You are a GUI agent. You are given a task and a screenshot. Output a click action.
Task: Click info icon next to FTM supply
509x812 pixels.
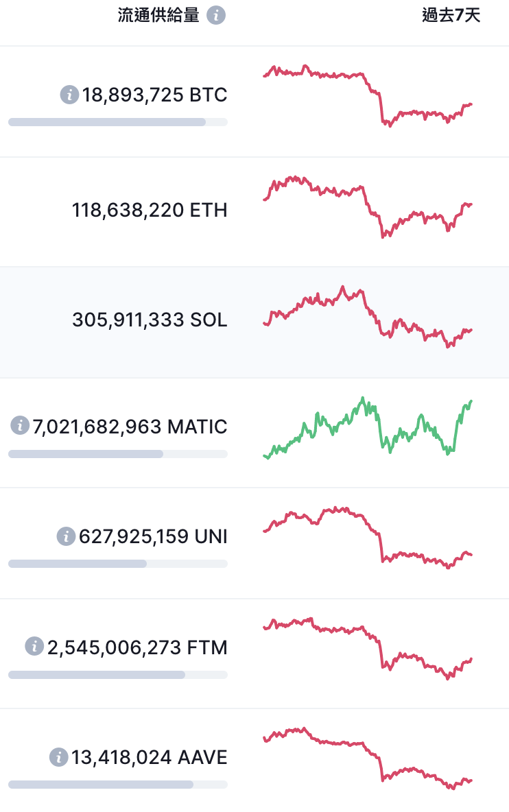tap(34, 646)
